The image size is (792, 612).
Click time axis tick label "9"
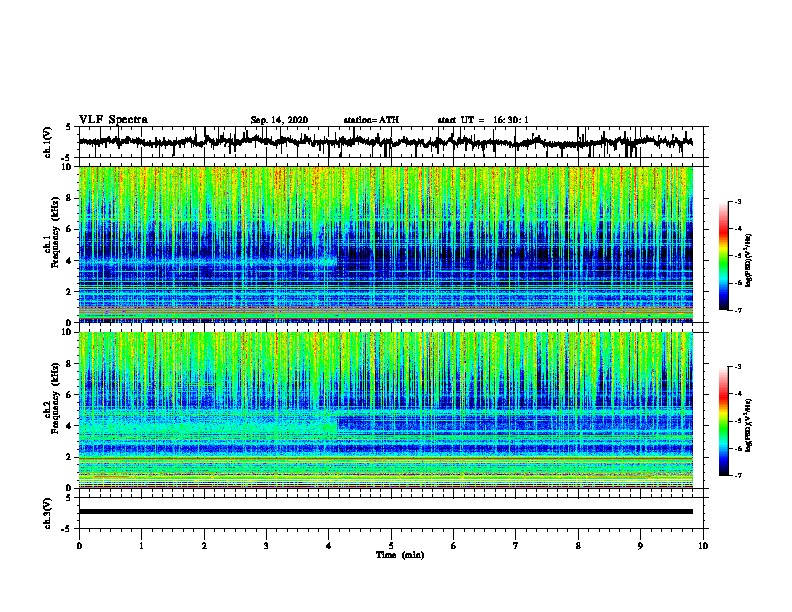pos(640,546)
